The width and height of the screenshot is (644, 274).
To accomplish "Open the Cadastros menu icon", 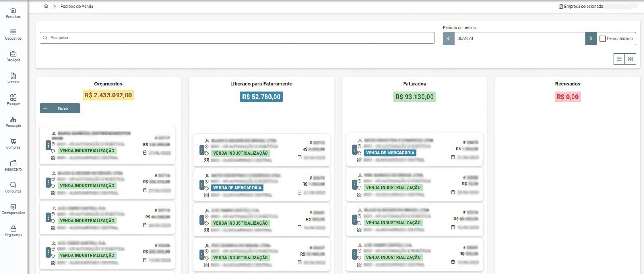I will click(x=13, y=33).
